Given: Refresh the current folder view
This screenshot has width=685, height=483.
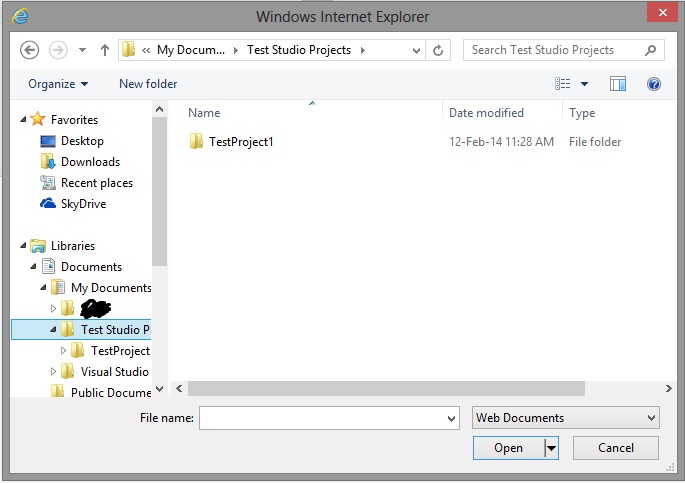Looking at the screenshot, I should point(438,50).
